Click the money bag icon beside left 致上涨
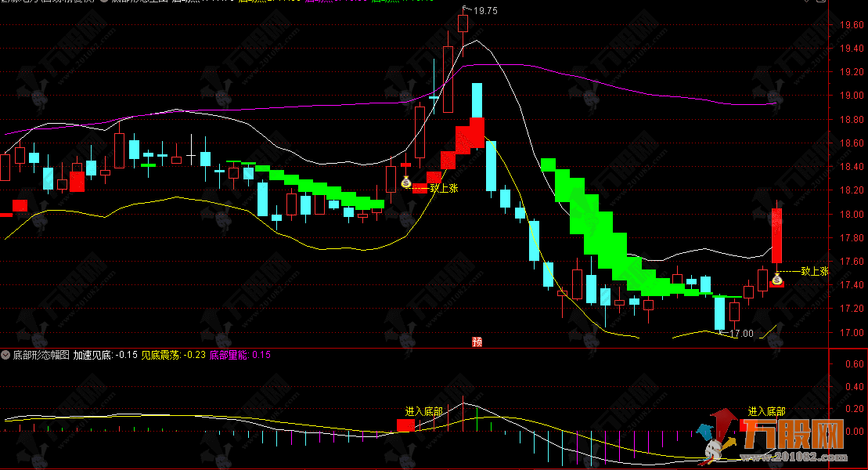The height and width of the screenshot is (470, 868). pyautogui.click(x=406, y=183)
